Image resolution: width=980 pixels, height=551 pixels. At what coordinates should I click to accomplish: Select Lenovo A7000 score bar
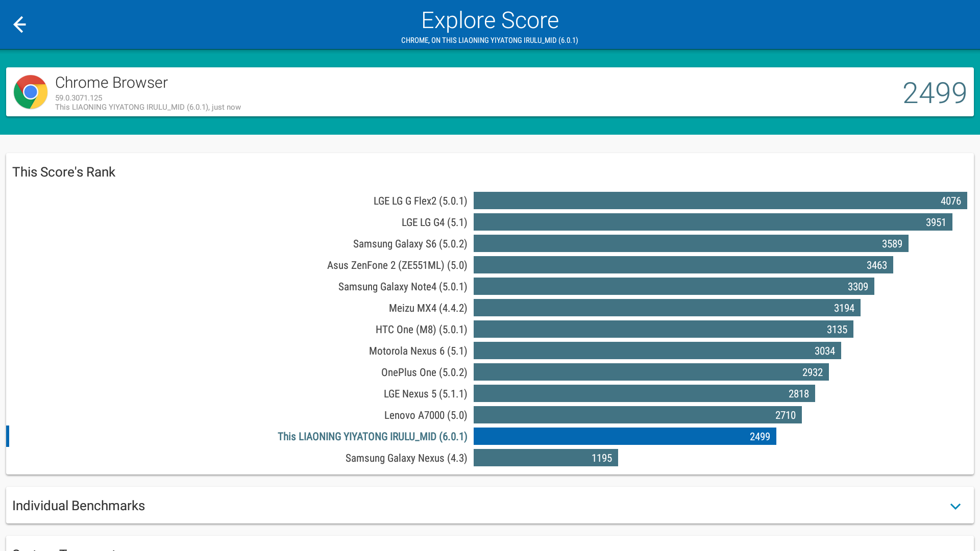coord(637,415)
